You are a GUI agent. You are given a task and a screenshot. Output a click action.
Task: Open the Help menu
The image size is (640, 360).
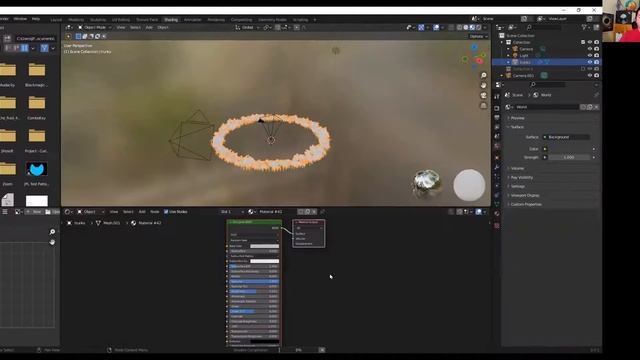pyautogui.click(x=36, y=19)
